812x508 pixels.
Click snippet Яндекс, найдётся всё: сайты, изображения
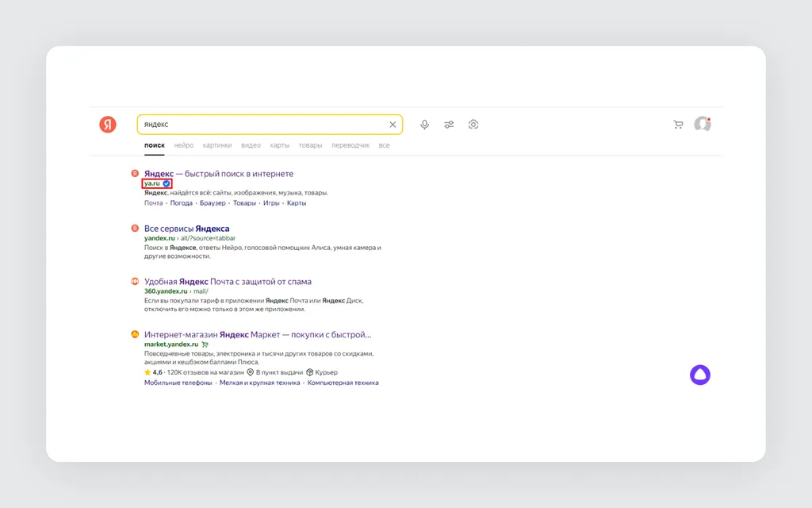(236, 193)
